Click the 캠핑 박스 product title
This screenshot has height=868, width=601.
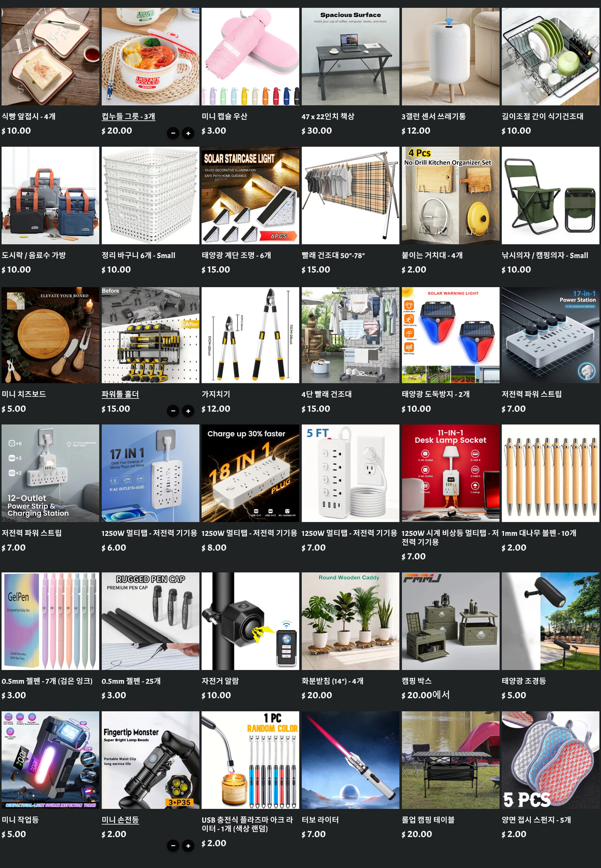416,681
